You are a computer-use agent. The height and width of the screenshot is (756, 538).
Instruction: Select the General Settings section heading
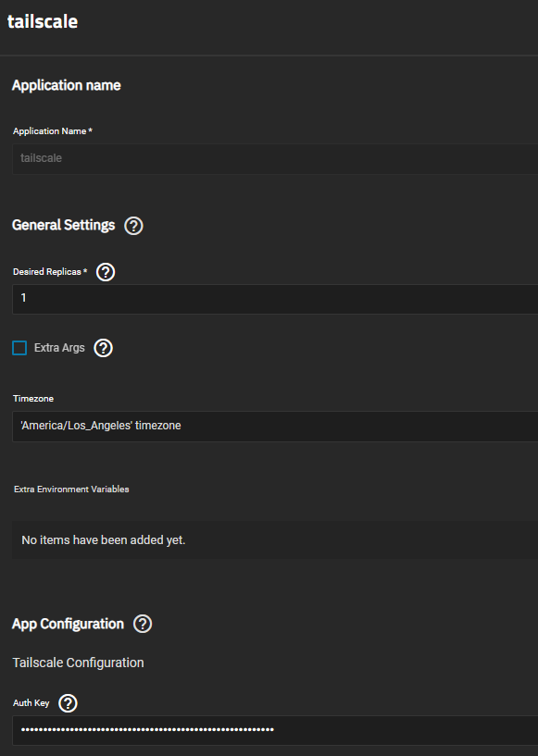[64, 225]
